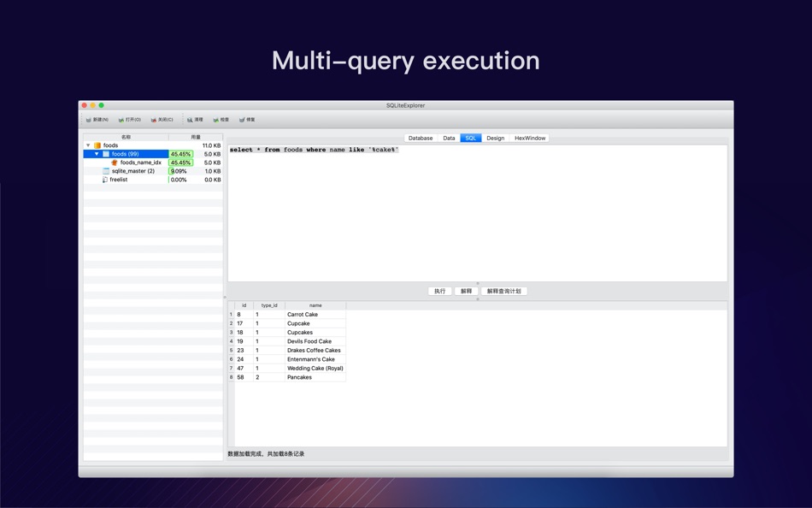This screenshot has width=812, height=508.
Task: Click the foods_name_idx index icon
Action: coord(115,162)
